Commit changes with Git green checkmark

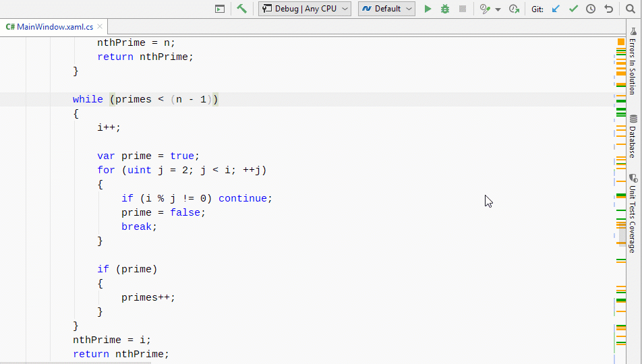(x=573, y=9)
